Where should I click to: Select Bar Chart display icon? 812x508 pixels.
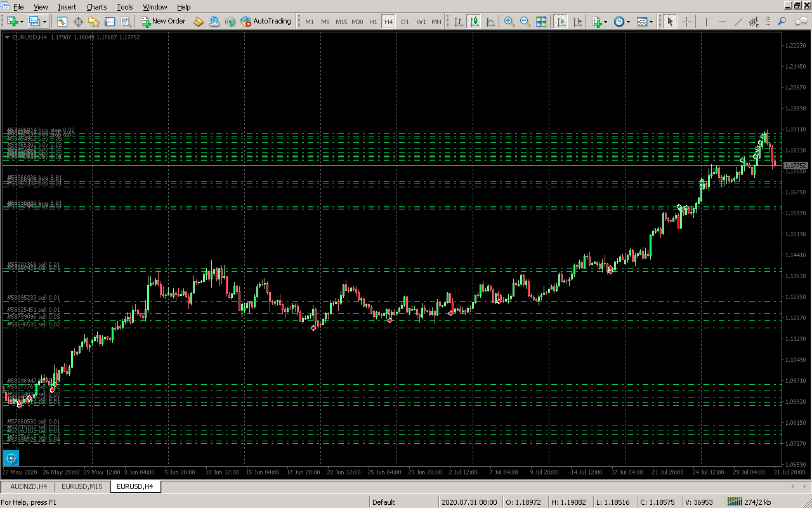pyautogui.click(x=459, y=22)
